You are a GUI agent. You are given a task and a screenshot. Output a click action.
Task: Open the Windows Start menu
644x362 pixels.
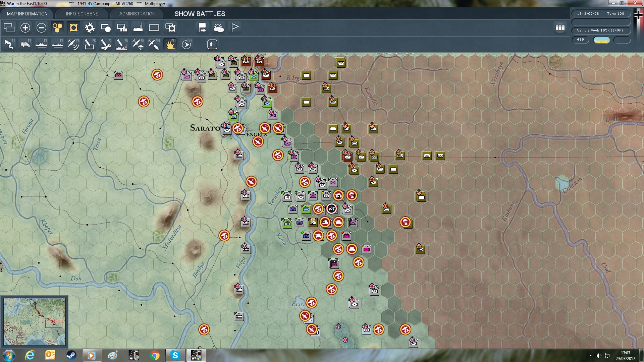coord(9,355)
